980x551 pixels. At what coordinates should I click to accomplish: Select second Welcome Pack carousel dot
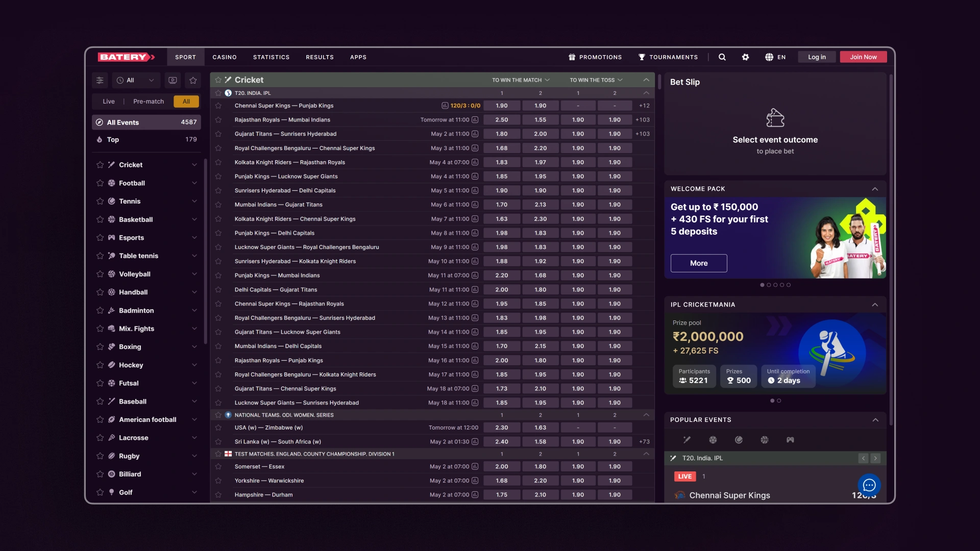(x=769, y=285)
